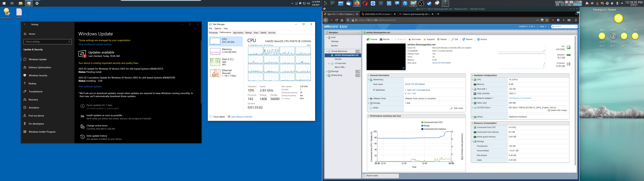644x181 pixels.
Task: Click the Firefox home icon
Action: coord(342,20)
